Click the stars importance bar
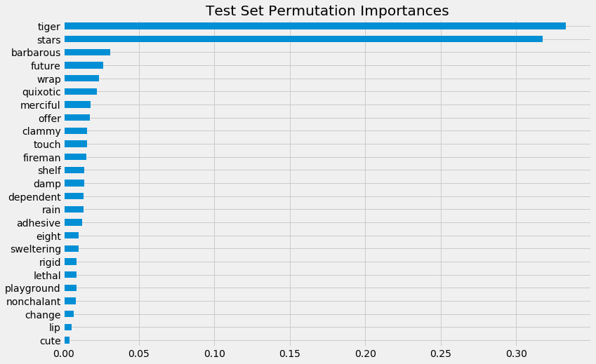Viewport: 596px width, 364px height. [x=303, y=39]
